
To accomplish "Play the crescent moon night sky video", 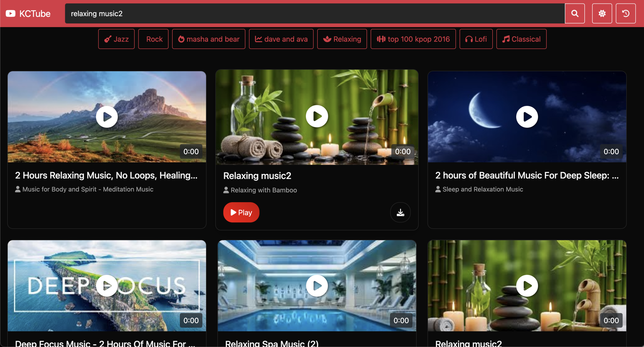I will [527, 117].
